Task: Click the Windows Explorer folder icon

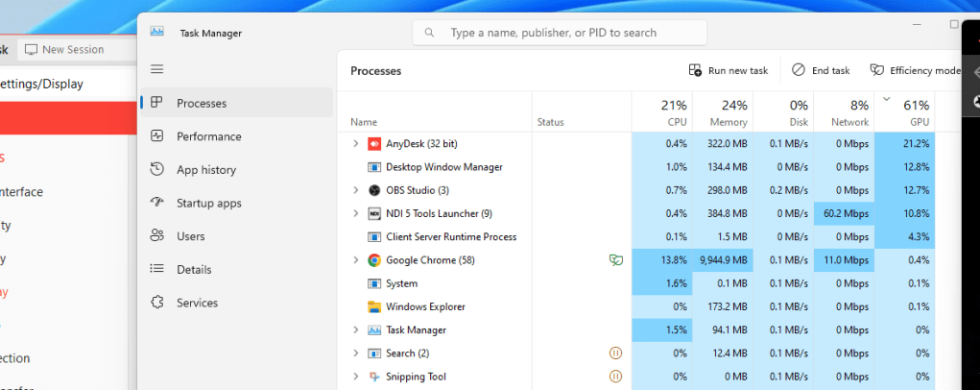Action: coord(374,306)
